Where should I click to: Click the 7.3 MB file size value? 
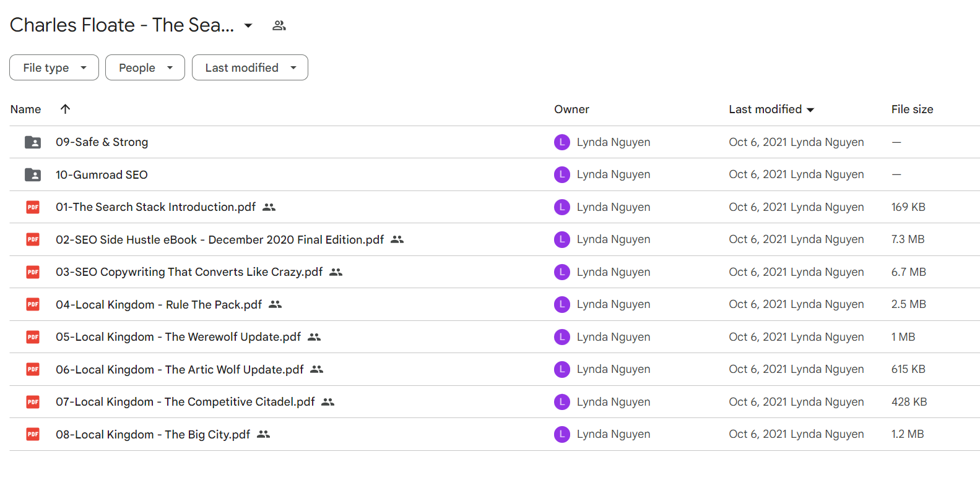coord(908,239)
